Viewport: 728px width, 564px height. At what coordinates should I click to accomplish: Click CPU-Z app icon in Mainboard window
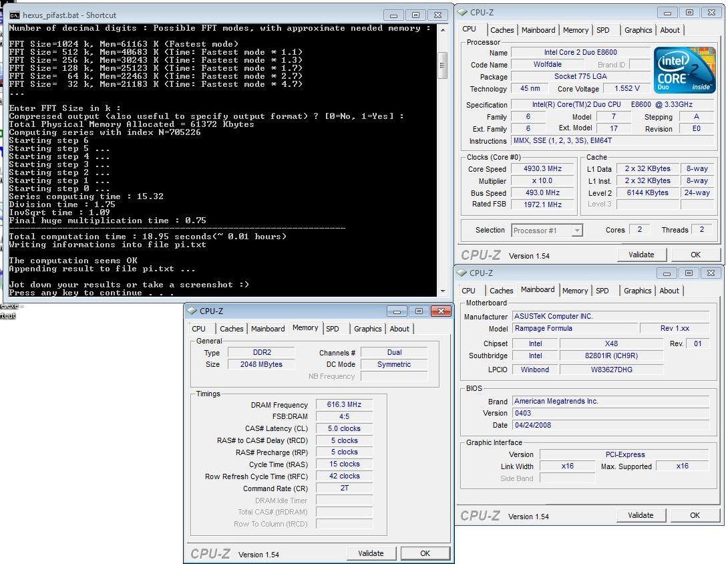[x=462, y=273]
